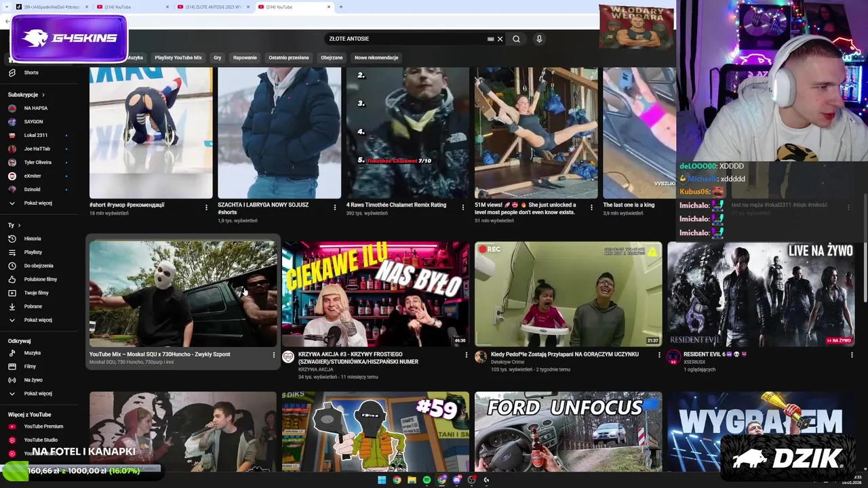Play the Resident Evil 6 live thumbnail
The height and width of the screenshot is (488, 868).
(761, 293)
